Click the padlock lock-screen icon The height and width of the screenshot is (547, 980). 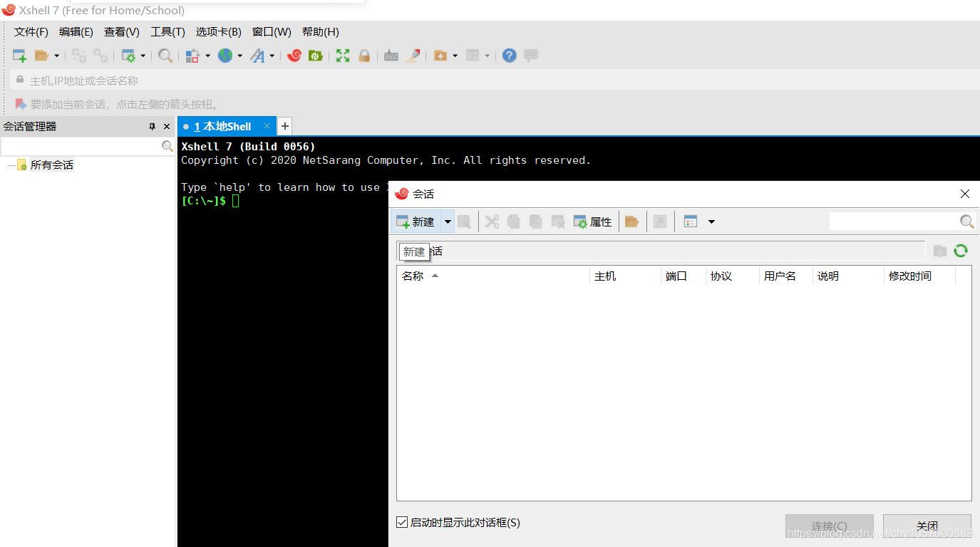point(364,56)
